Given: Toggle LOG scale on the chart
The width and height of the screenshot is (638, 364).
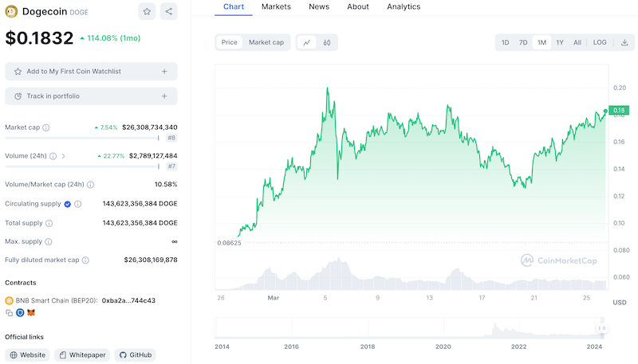Looking at the screenshot, I should [x=600, y=42].
